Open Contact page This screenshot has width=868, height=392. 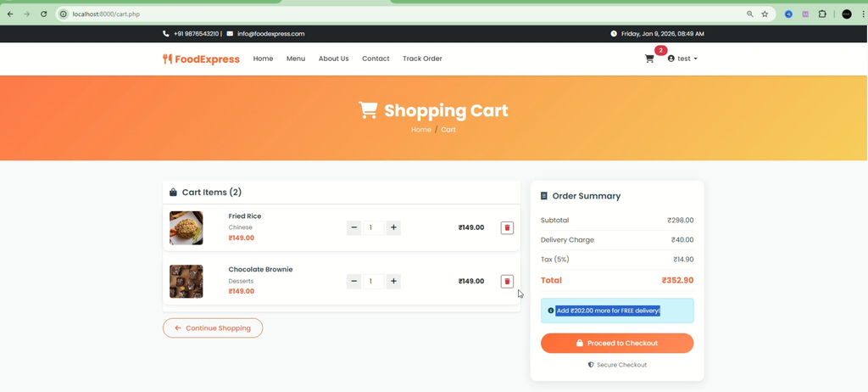click(x=376, y=59)
